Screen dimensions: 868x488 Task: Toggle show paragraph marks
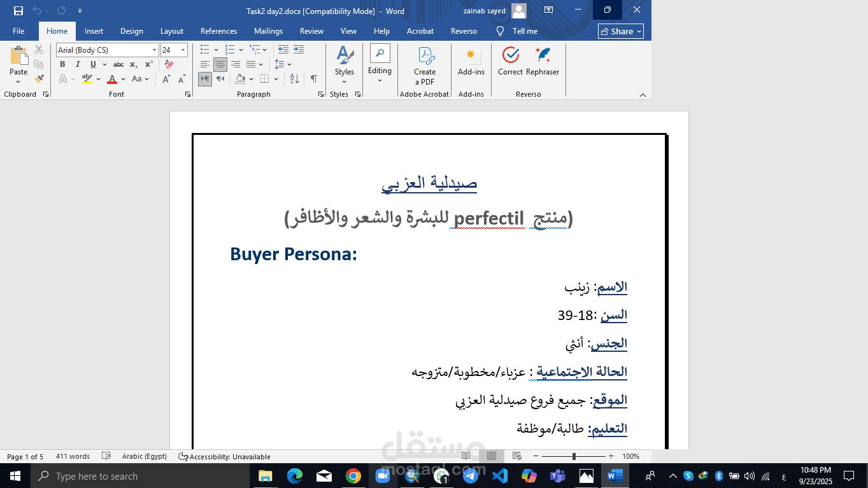point(314,79)
